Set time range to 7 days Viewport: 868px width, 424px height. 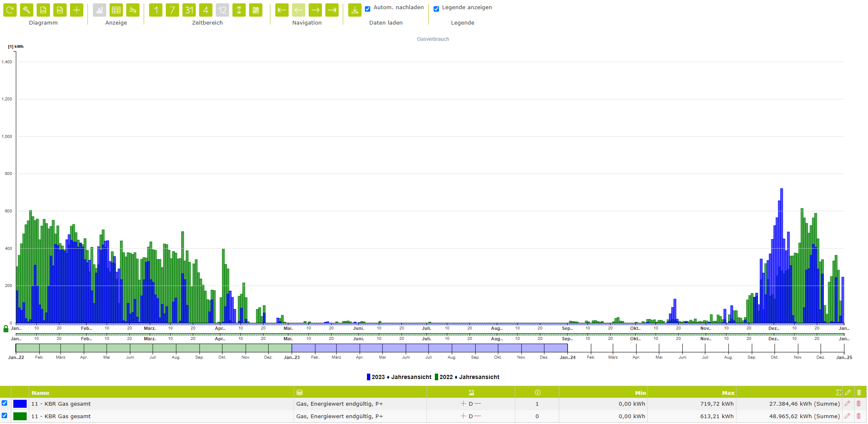tap(172, 10)
